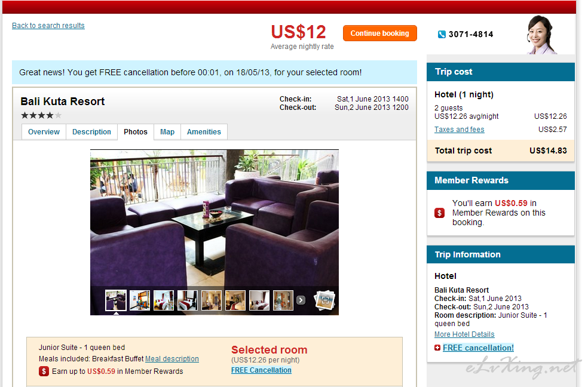
Task: Select the fourth bedroom photo thumbnail
Action: 188,300
